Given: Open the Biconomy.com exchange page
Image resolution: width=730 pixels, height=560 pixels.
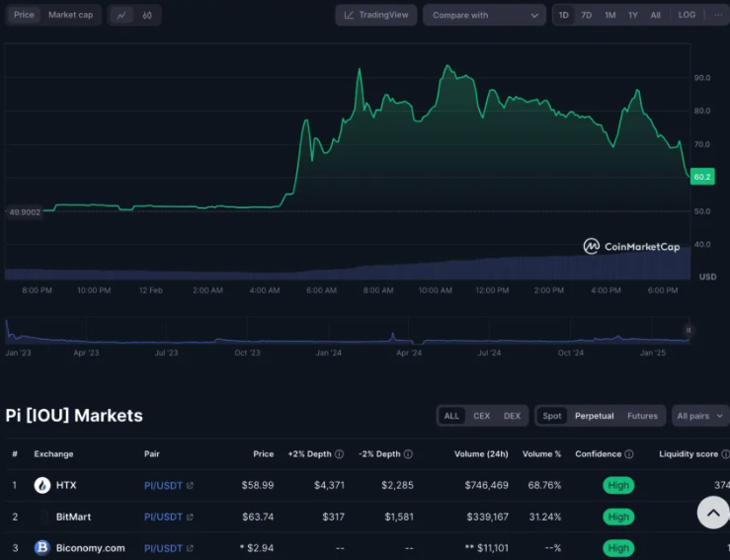Looking at the screenshot, I should [90, 548].
